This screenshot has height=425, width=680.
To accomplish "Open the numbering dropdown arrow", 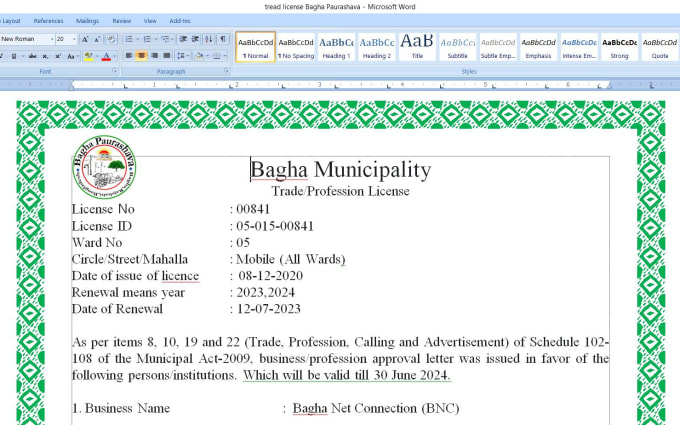I will [156, 39].
